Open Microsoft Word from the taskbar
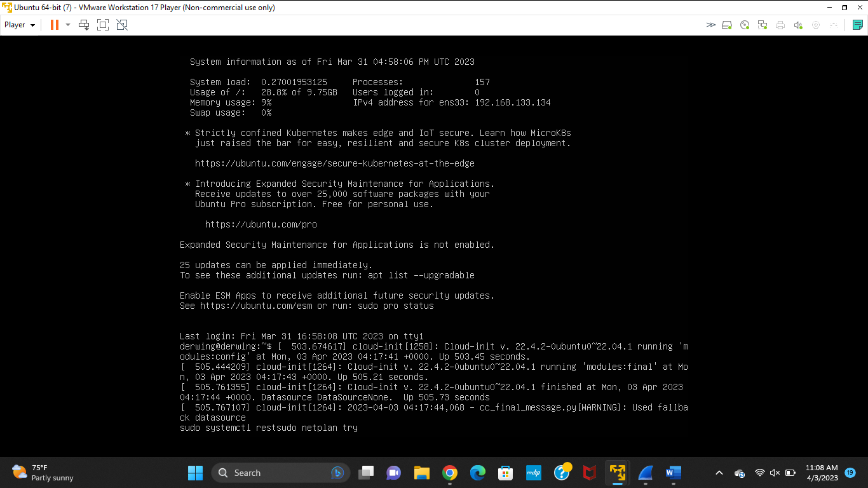 pyautogui.click(x=673, y=473)
